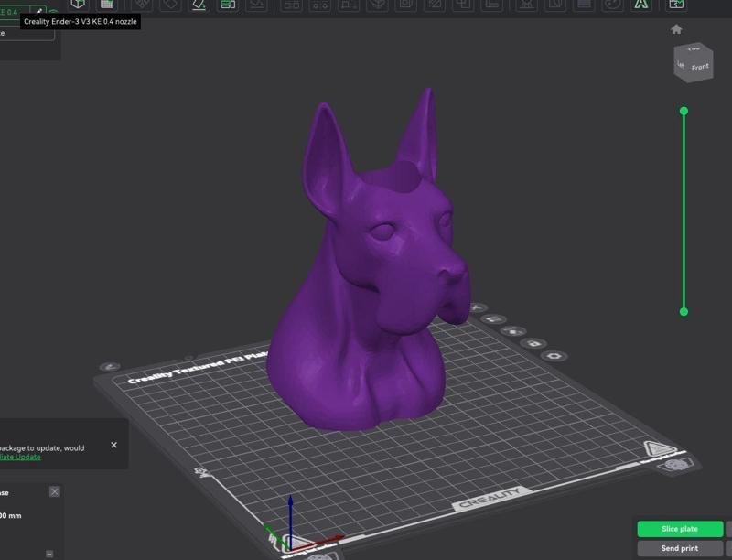Click the top handle of layer slider
732x560 pixels.
pyautogui.click(x=684, y=111)
